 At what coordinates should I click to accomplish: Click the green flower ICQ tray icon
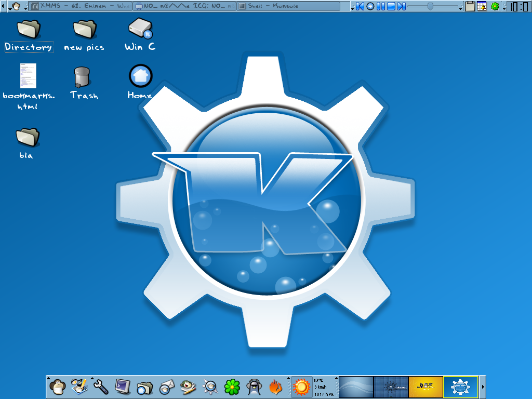(x=495, y=6)
